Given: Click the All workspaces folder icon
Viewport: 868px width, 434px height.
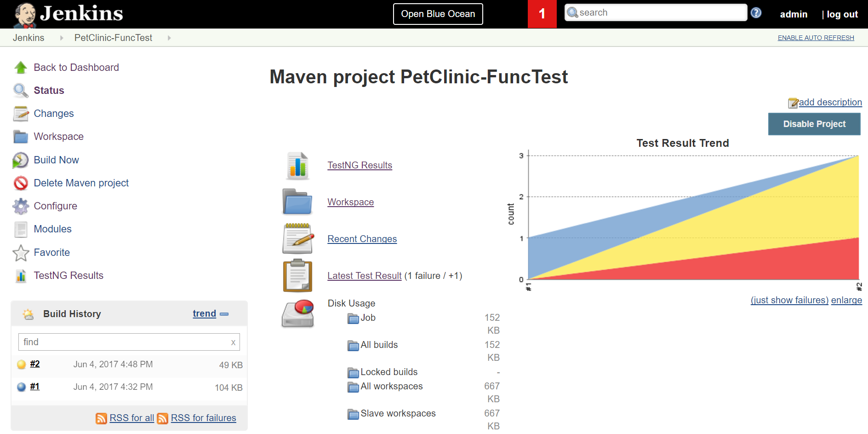Looking at the screenshot, I should 353,387.
